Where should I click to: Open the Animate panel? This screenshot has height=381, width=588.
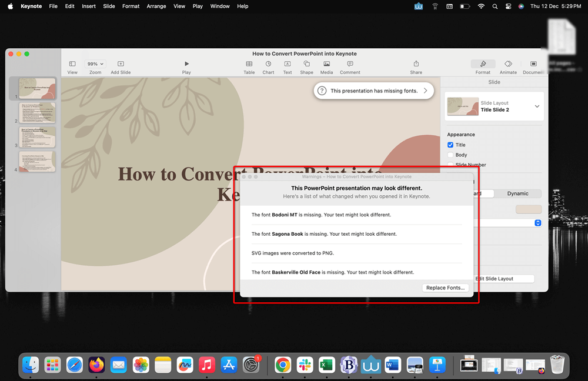click(x=508, y=65)
